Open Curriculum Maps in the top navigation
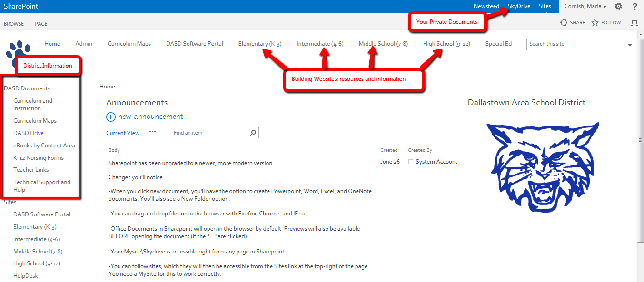Screen dimensions: 644x282 coord(129,44)
